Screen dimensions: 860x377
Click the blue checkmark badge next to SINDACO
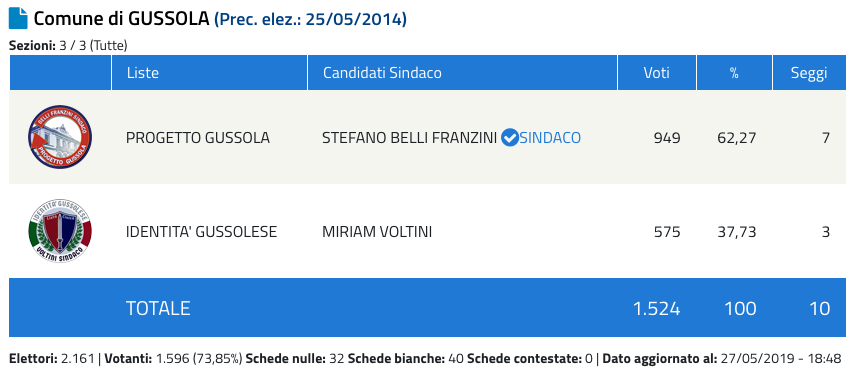tap(510, 138)
